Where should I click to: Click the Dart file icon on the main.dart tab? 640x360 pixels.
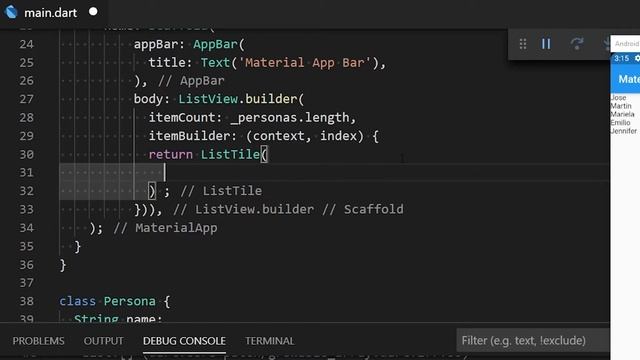[11, 12]
